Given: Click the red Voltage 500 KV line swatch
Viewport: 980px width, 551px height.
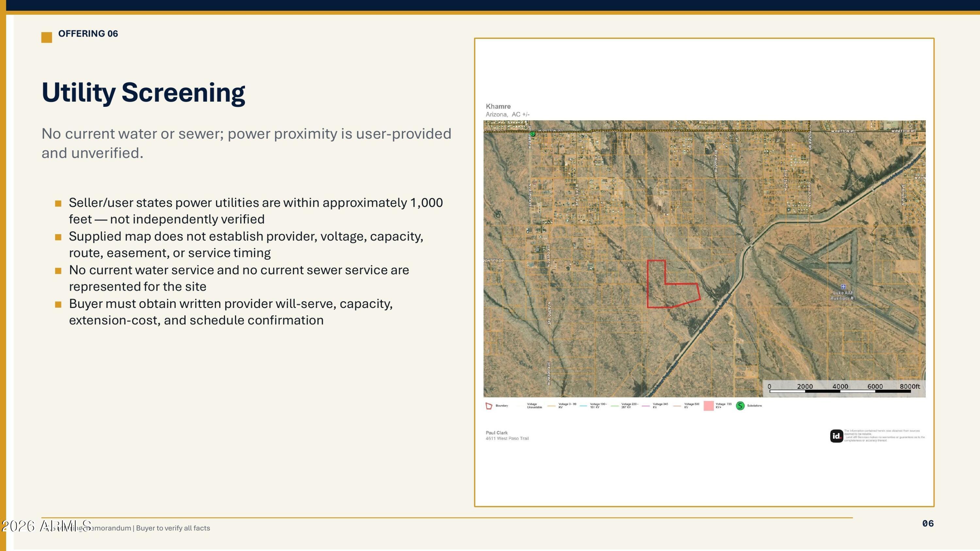Looking at the screenshot, I should [x=678, y=406].
